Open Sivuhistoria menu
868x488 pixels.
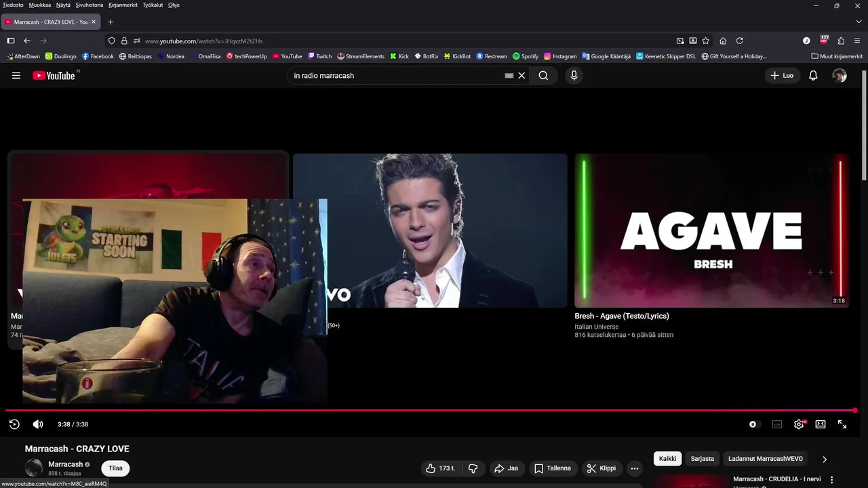coord(90,5)
